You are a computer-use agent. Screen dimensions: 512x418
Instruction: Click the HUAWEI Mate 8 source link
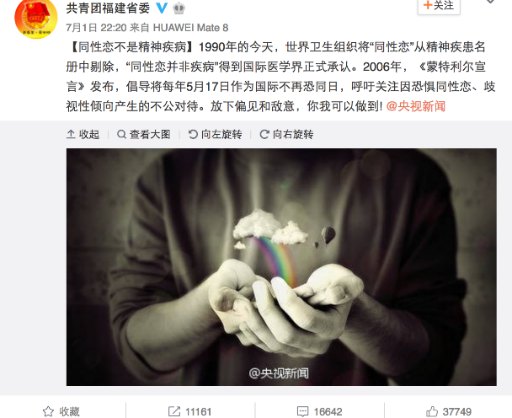190,27
